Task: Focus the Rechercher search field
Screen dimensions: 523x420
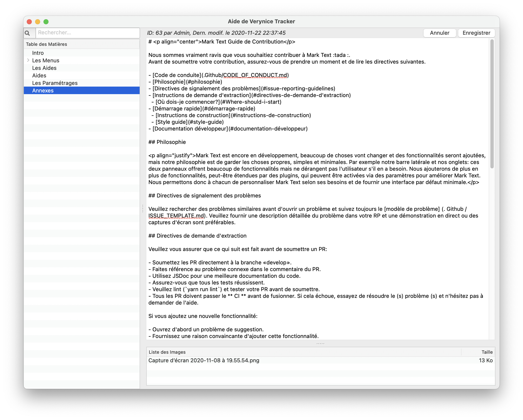Action: tap(88, 33)
